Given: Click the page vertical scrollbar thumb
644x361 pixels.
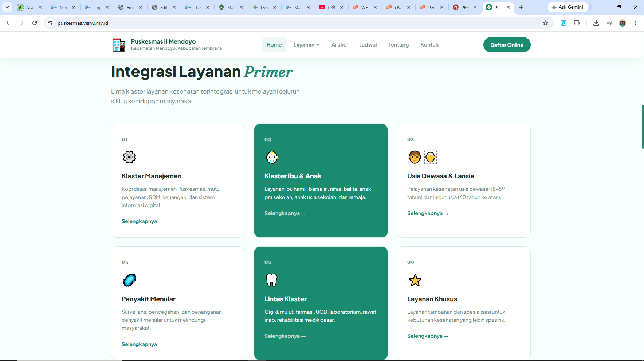Looking at the screenshot, I should coord(643,127).
